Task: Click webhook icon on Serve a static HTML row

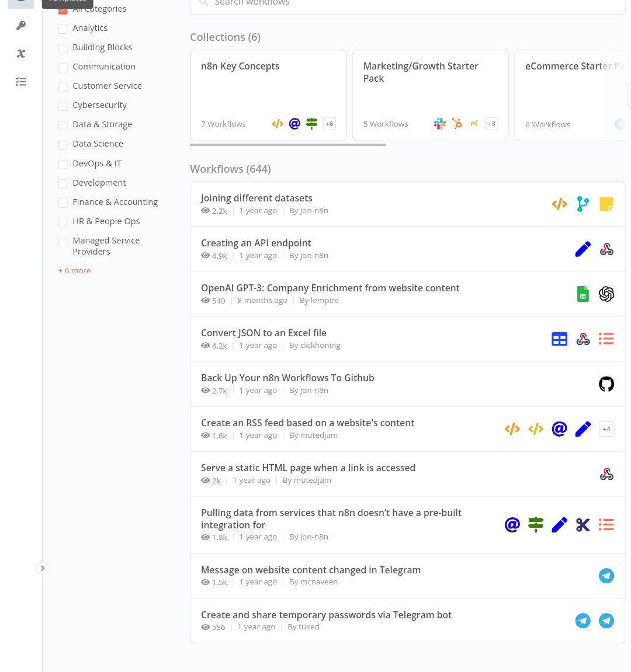Action: [x=606, y=474]
